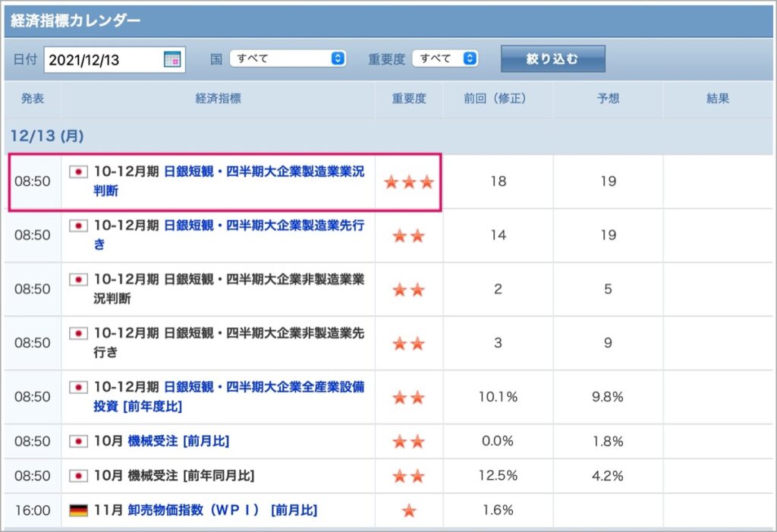
Task: Open the 日銀短観・四半期大企業製造業先行き link
Action: click(229, 235)
